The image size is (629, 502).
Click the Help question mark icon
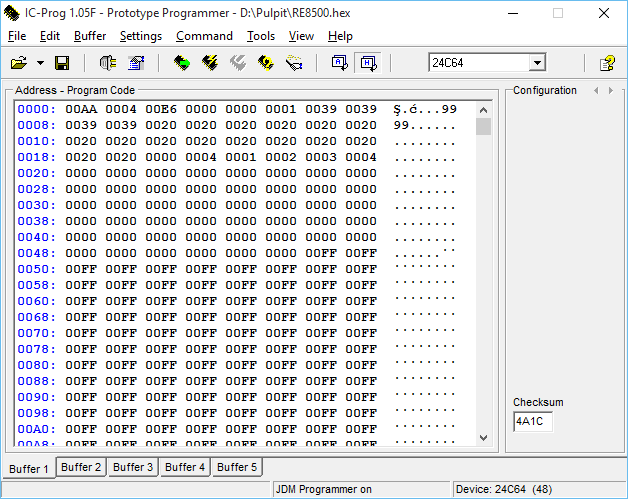(606, 63)
